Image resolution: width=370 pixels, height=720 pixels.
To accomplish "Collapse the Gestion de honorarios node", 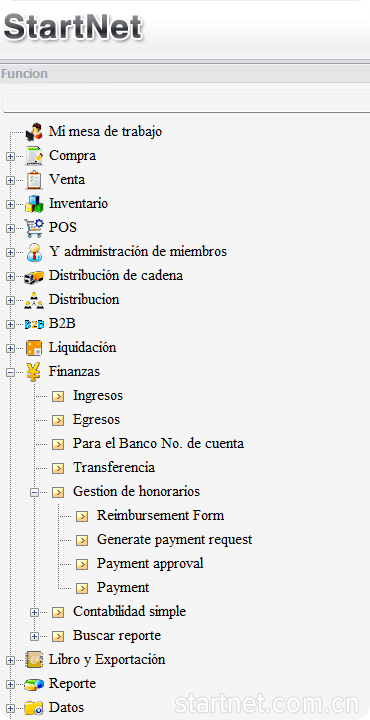I will [x=34, y=492].
